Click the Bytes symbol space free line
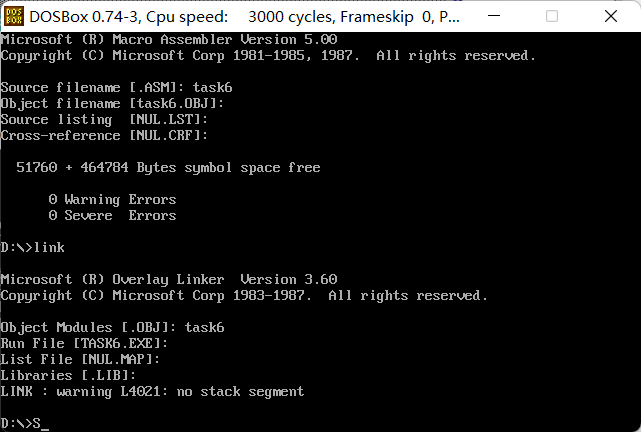Screen dimensions: 641x432 (168, 168)
